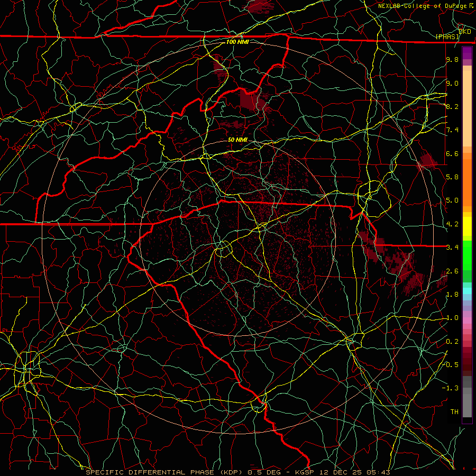
Task: Pick the cyan band near 1.8
Action: (x=467, y=291)
